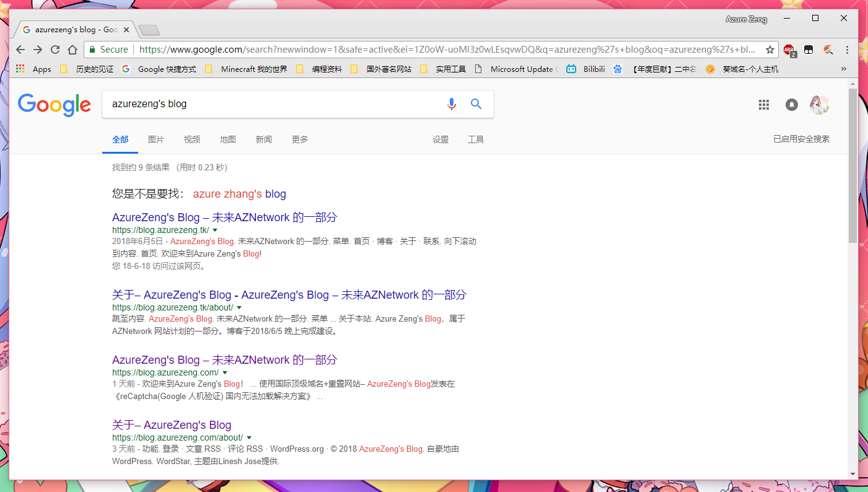
Task: Submit search with the magnifier icon
Action: [476, 104]
